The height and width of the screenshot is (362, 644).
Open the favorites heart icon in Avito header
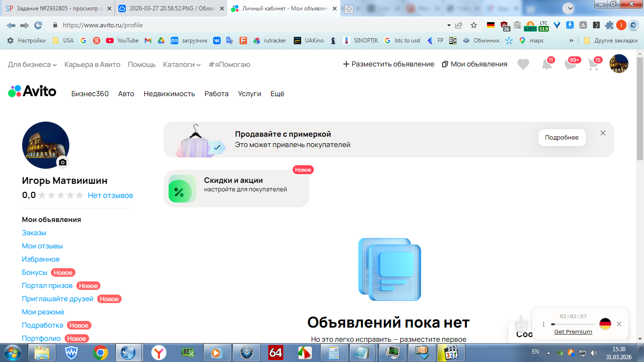[523, 64]
